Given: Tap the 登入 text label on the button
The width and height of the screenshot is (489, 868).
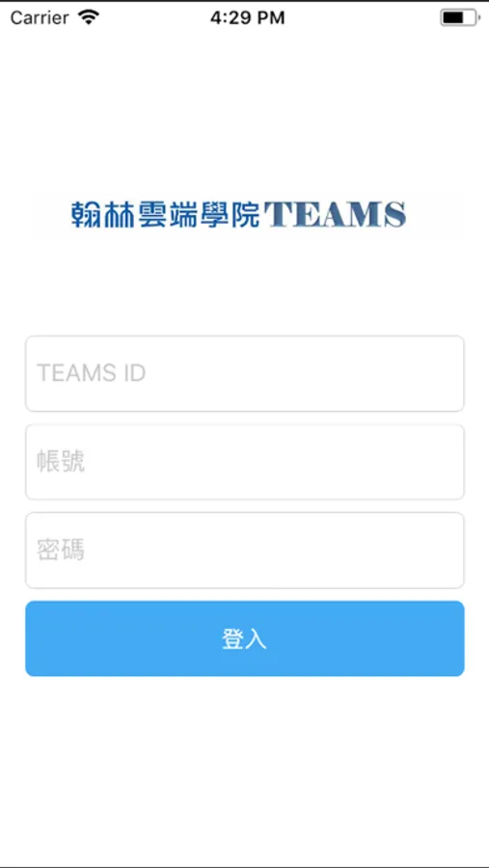Looking at the screenshot, I should pyautogui.click(x=244, y=638).
